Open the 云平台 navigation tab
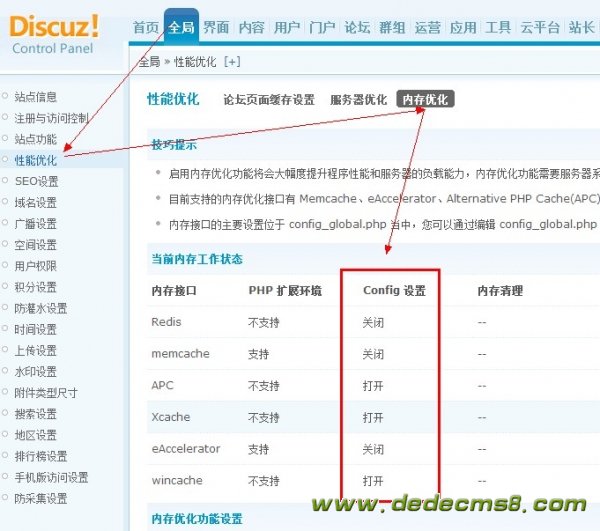 [540, 28]
